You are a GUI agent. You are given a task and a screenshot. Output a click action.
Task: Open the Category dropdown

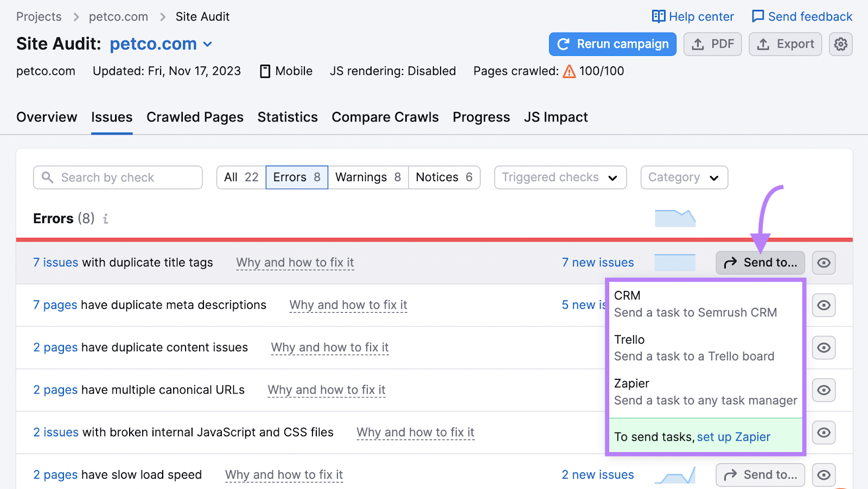click(x=684, y=177)
